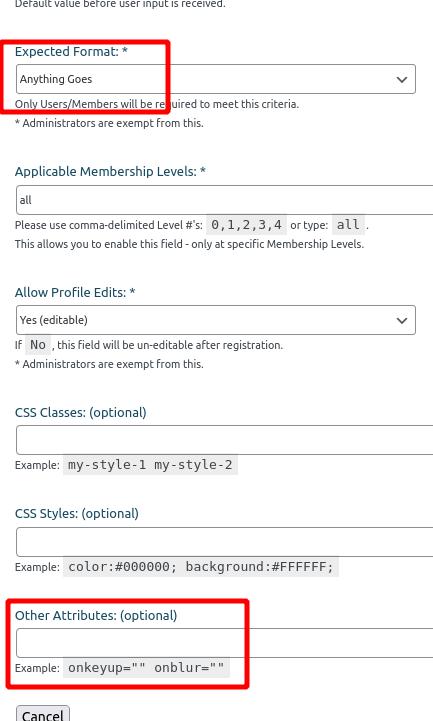
Task: Click the 'color:#000000; background:#FFFFFF;' example
Action: click(x=200, y=567)
